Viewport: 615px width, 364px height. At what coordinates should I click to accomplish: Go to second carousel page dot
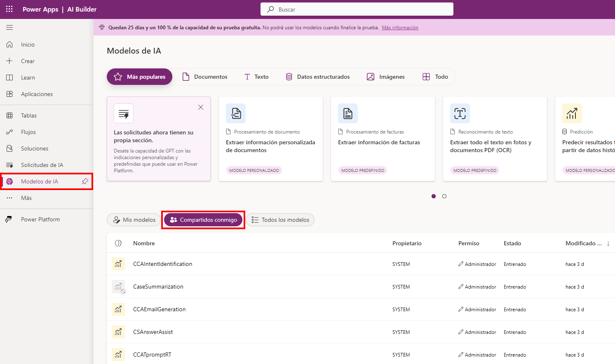444,196
